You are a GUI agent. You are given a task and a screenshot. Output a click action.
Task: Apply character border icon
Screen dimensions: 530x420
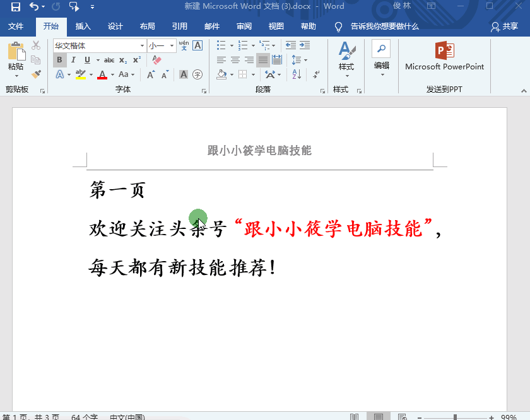coord(197,45)
